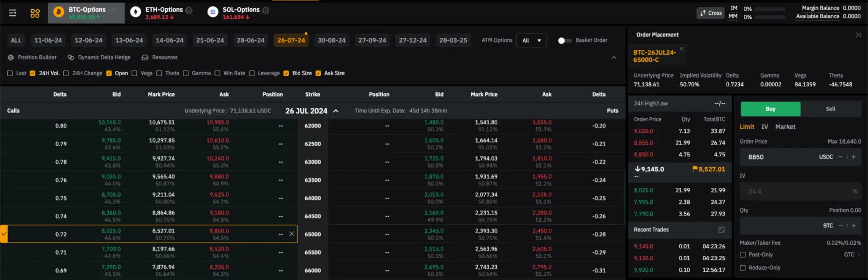Disable the 24H Vol. checkbox

[33, 73]
